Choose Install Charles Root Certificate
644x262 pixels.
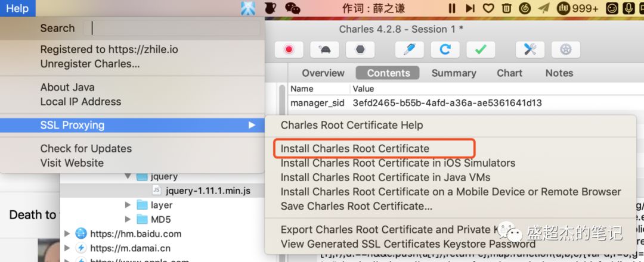tap(355, 148)
